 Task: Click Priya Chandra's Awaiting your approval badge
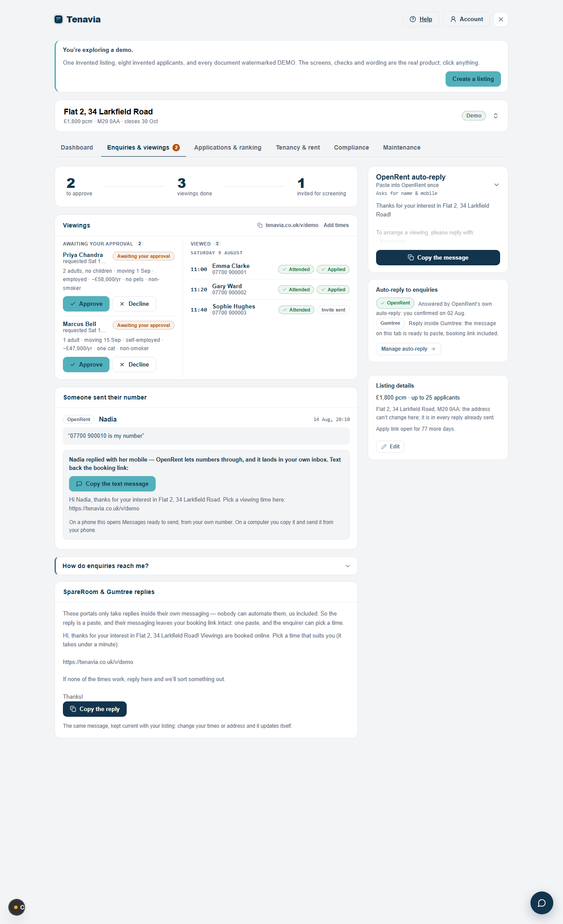(x=143, y=256)
